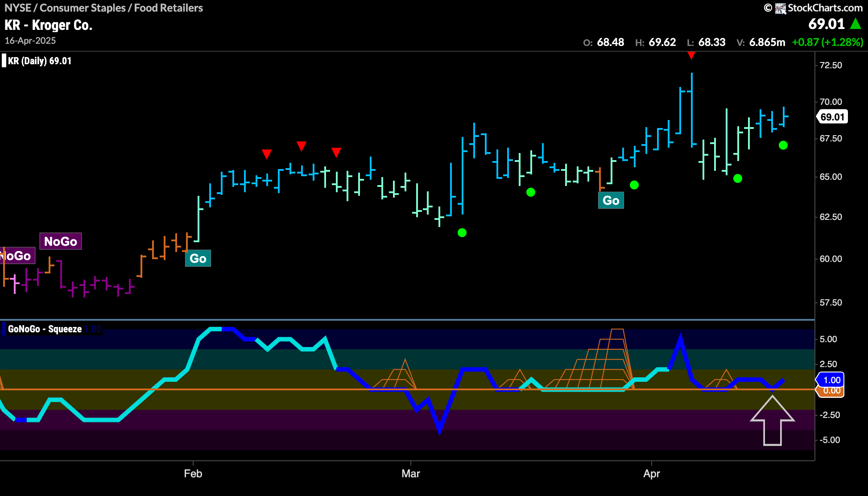Click the 57.50 price axis label
868x496 pixels.
point(831,302)
